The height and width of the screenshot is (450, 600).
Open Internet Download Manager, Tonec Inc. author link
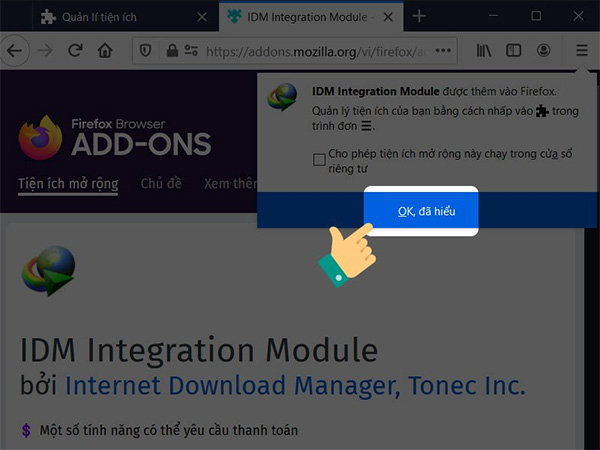coord(295,385)
